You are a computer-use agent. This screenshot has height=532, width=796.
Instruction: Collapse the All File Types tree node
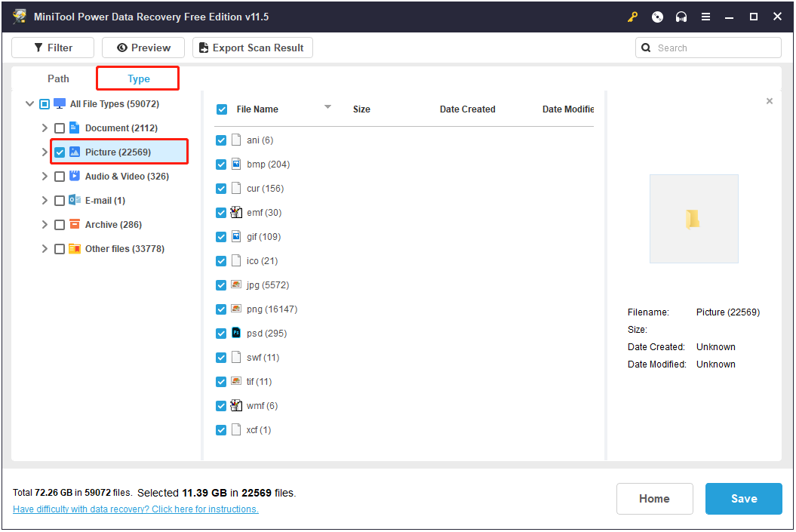(x=29, y=103)
